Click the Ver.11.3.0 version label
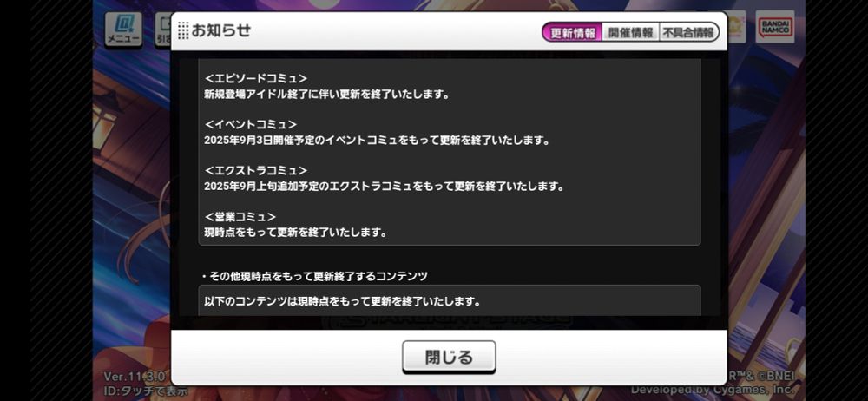Image resolution: width=868 pixels, height=401 pixels. click(135, 376)
